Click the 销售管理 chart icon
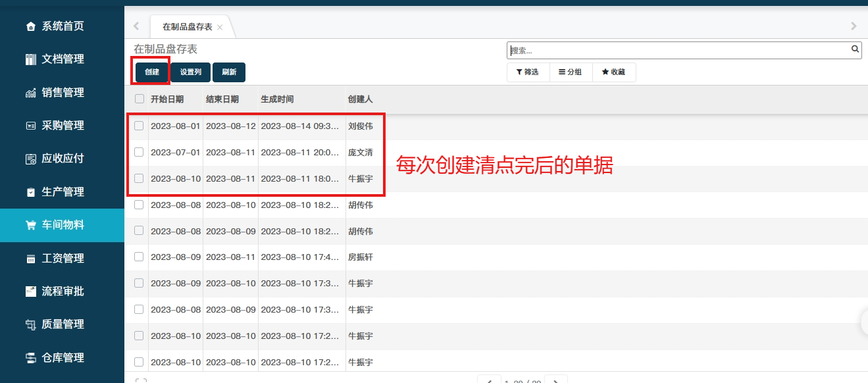 (x=30, y=93)
